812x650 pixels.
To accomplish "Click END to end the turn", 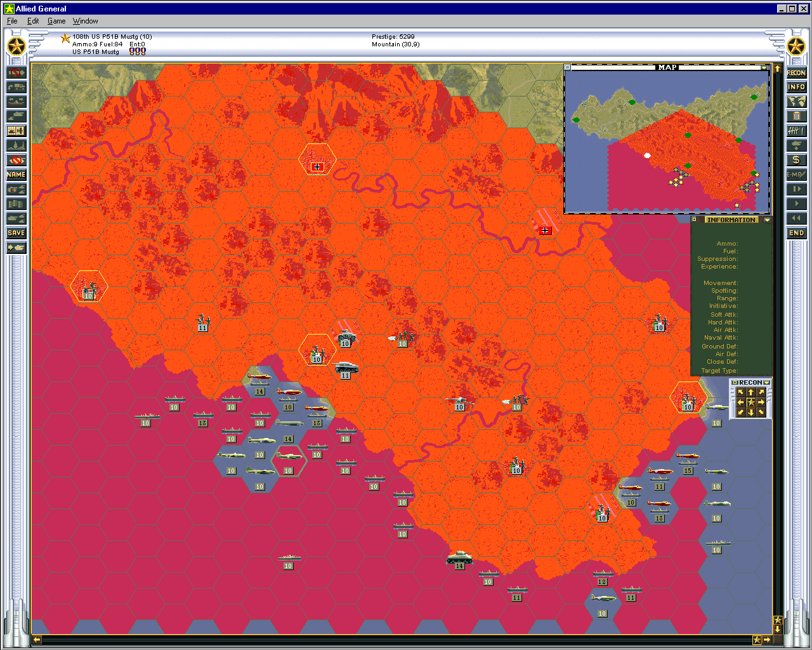I will pyautogui.click(x=796, y=233).
